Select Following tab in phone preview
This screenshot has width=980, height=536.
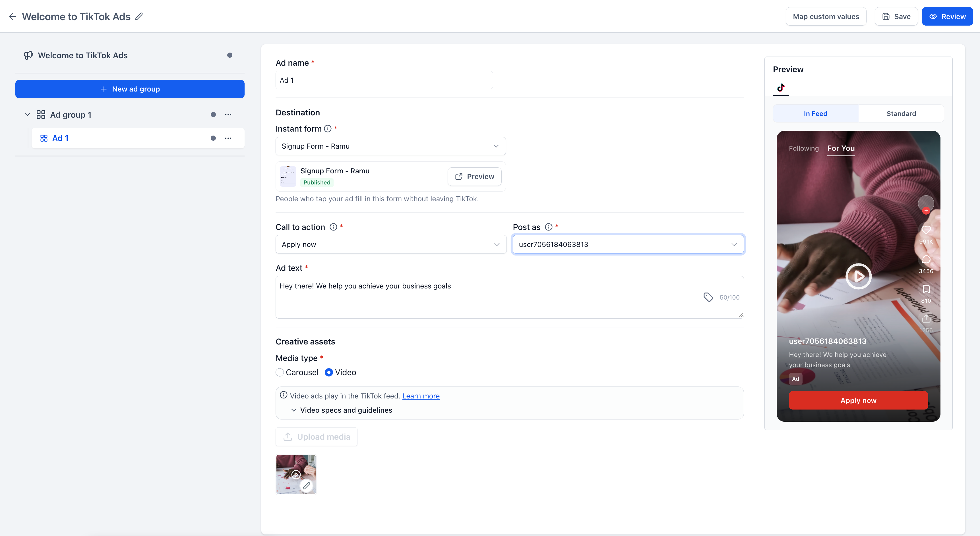tap(803, 148)
